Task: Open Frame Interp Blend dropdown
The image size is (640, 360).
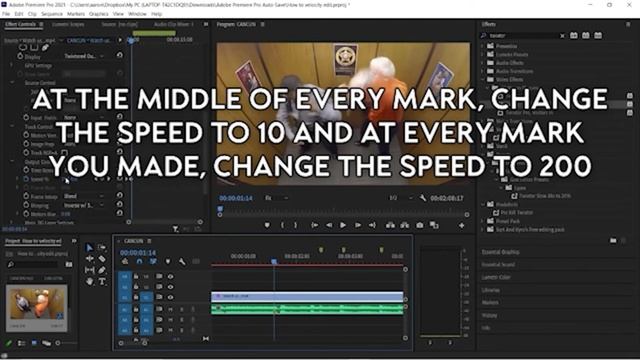Action: [x=84, y=196]
